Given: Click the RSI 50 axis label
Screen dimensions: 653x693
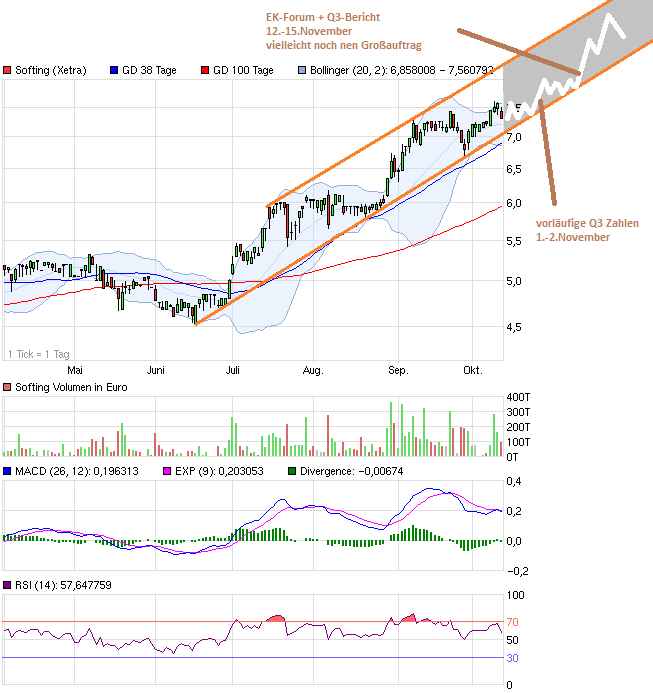Looking at the screenshot, I should click(x=512, y=640).
